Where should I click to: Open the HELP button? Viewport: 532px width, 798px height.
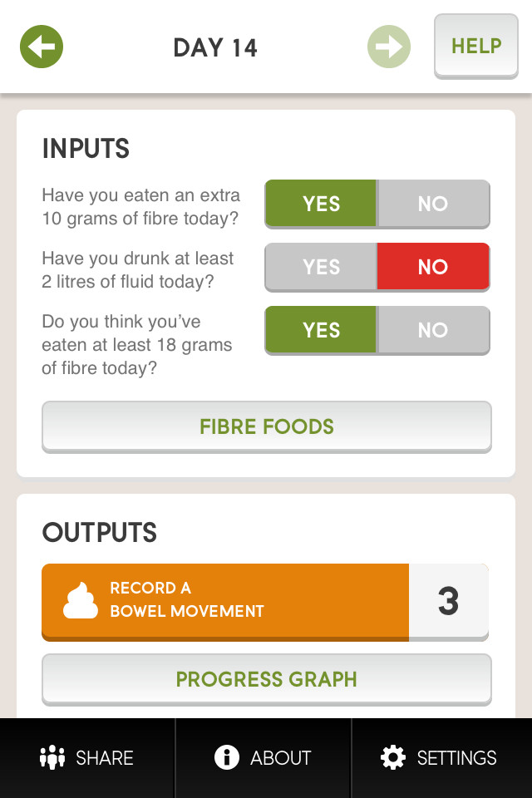[476, 47]
